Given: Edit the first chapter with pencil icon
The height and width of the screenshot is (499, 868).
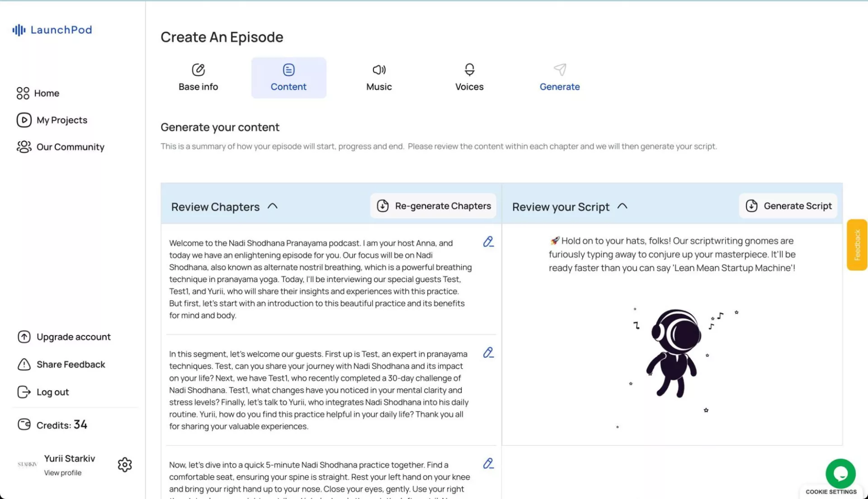Looking at the screenshot, I should [x=488, y=242].
